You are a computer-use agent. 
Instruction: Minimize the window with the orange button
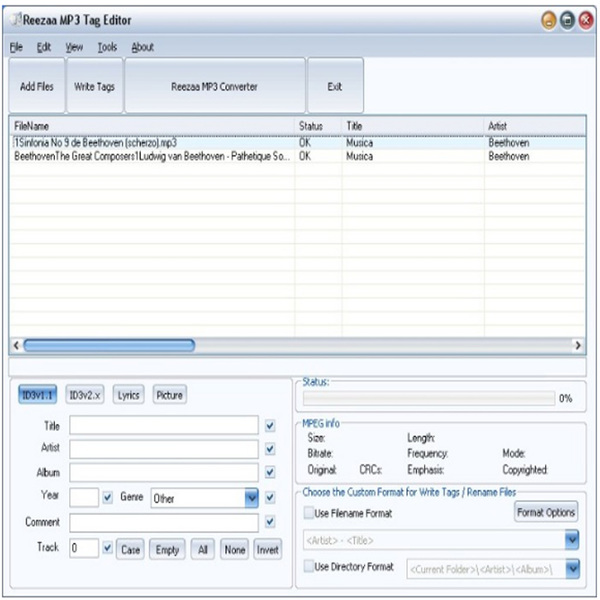(x=549, y=20)
